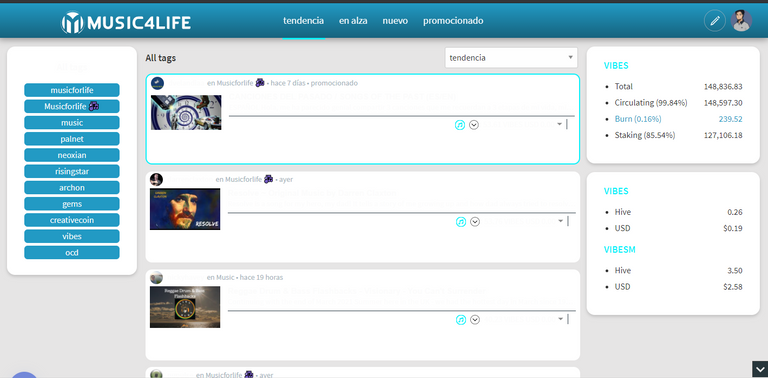Click music note icon on Resolve post
Image resolution: width=768 pixels, height=378 pixels.
[460, 222]
